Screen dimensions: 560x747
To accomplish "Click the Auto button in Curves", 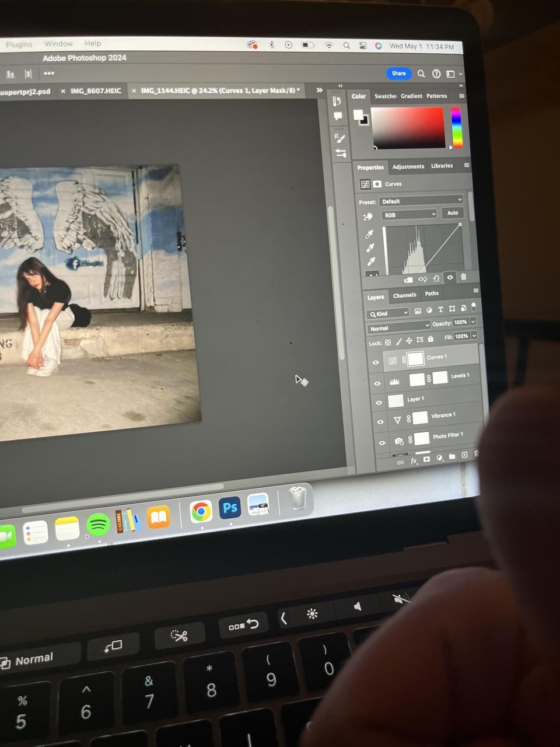I will (x=453, y=213).
